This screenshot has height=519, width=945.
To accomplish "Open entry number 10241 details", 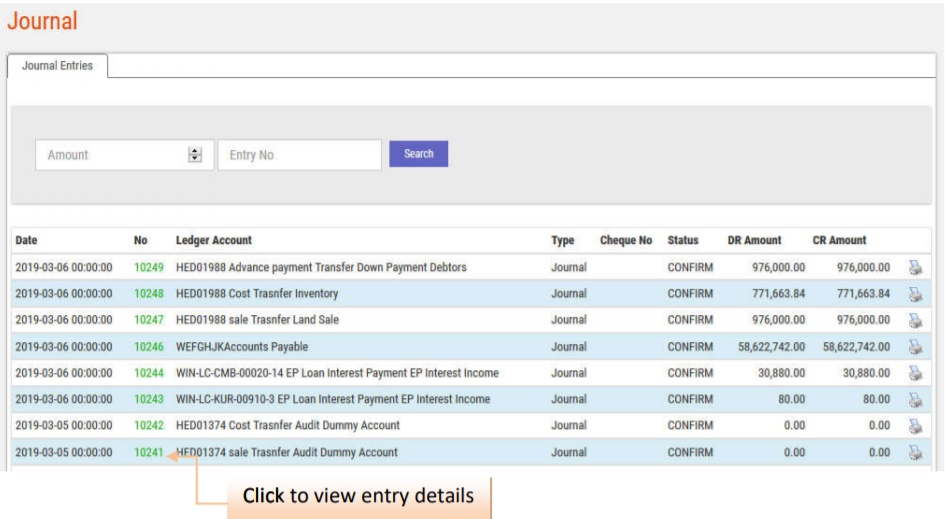I will coord(148,452).
